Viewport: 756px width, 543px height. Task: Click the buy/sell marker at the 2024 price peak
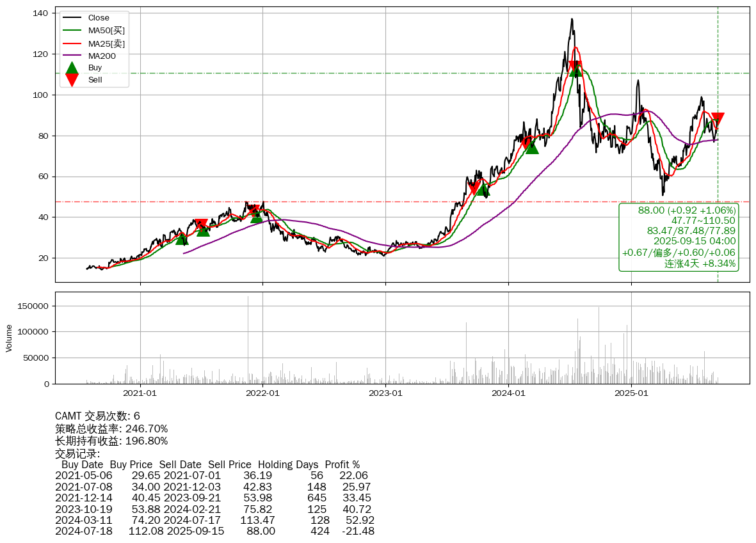[x=575, y=68]
